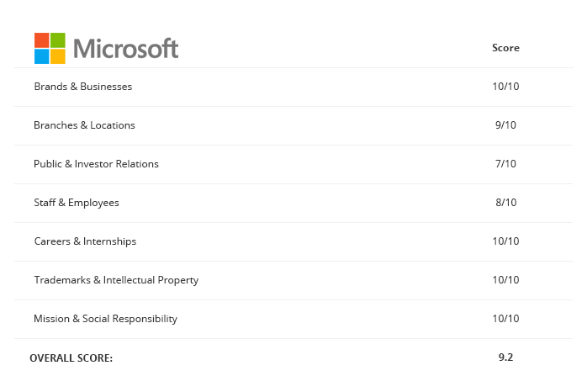Select the 8/10 Staff & Employees score
This screenshot has height=392, width=587.
coord(506,203)
